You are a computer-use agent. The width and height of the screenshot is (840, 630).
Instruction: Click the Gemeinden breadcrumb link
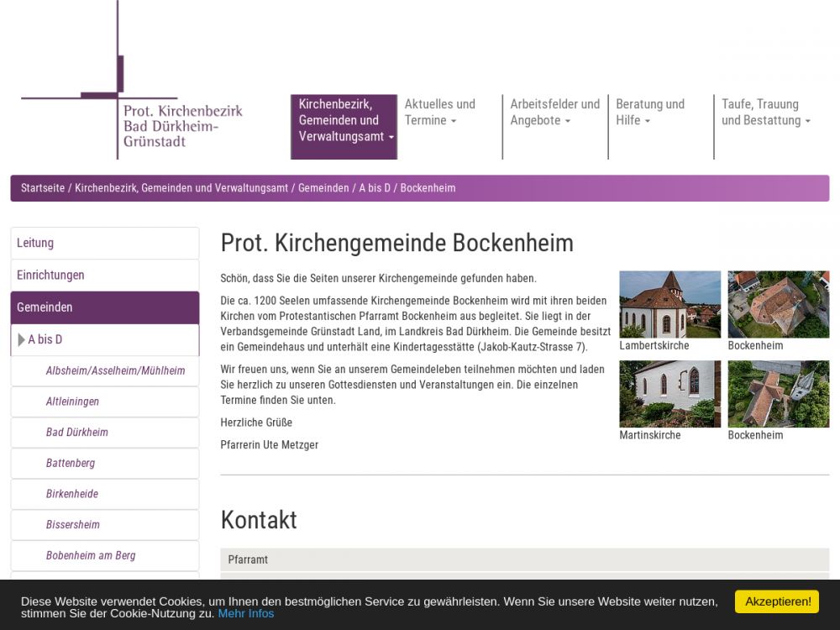[x=323, y=188]
